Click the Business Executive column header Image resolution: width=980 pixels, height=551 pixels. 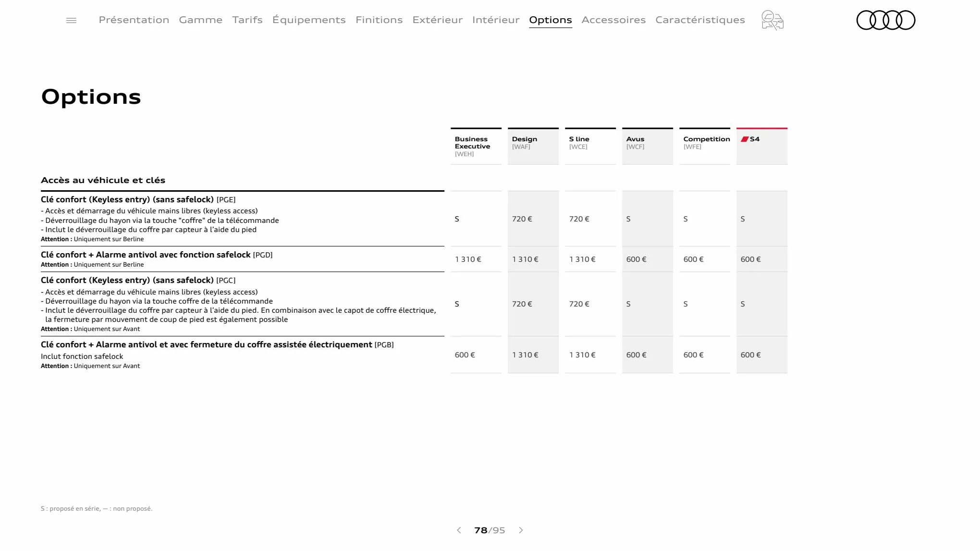pos(476,146)
